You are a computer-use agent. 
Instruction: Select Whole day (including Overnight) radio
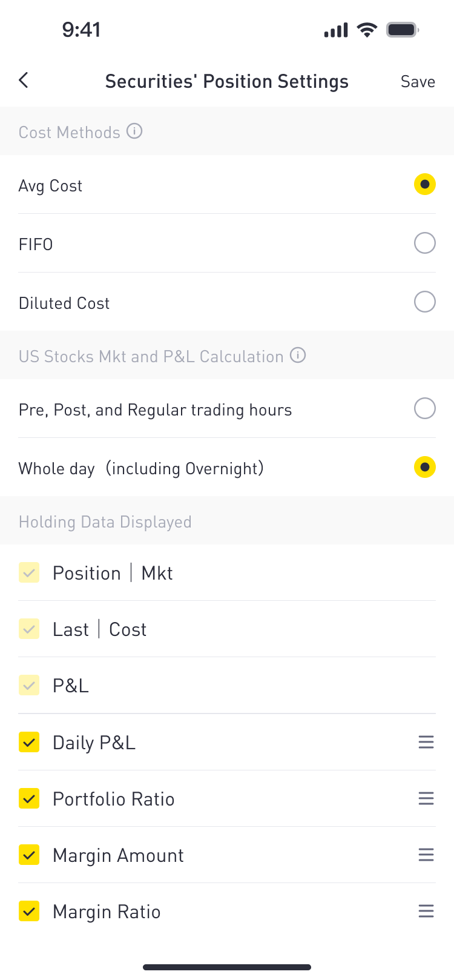click(x=425, y=467)
